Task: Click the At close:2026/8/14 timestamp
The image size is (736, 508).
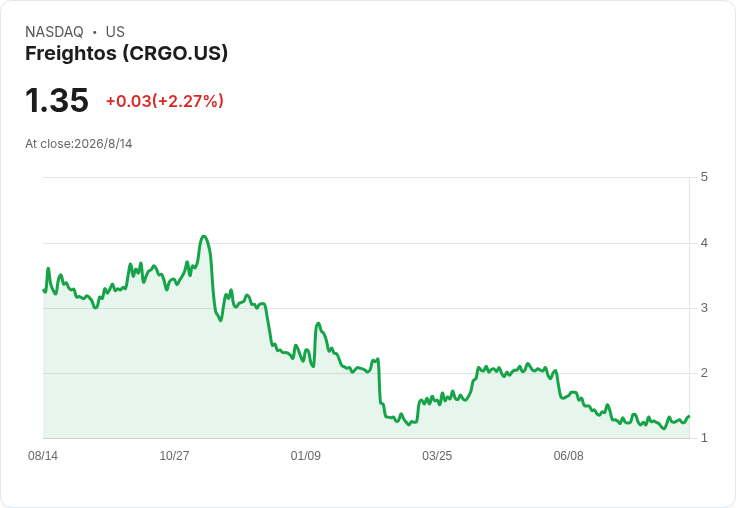Action: tap(78, 144)
